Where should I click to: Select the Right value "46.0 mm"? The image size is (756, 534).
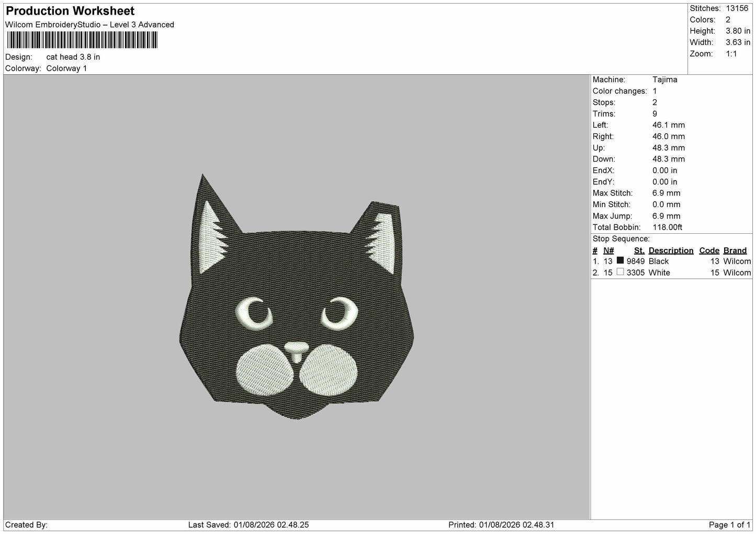pyautogui.click(x=669, y=137)
